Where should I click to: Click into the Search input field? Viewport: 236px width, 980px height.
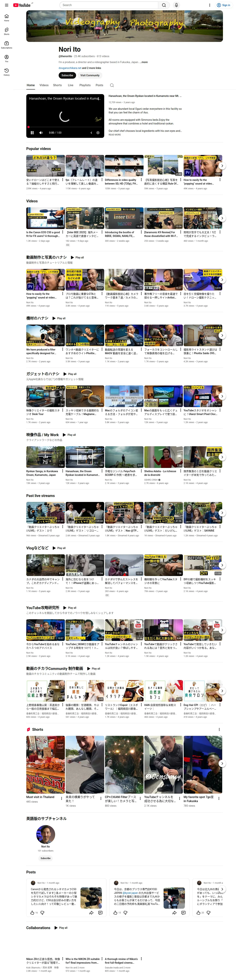[109, 5]
